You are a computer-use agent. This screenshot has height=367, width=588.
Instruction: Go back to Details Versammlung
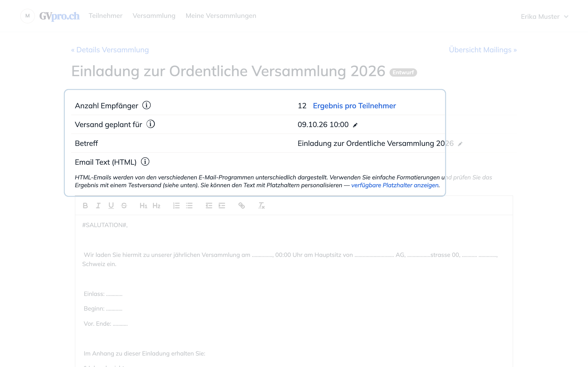point(110,50)
